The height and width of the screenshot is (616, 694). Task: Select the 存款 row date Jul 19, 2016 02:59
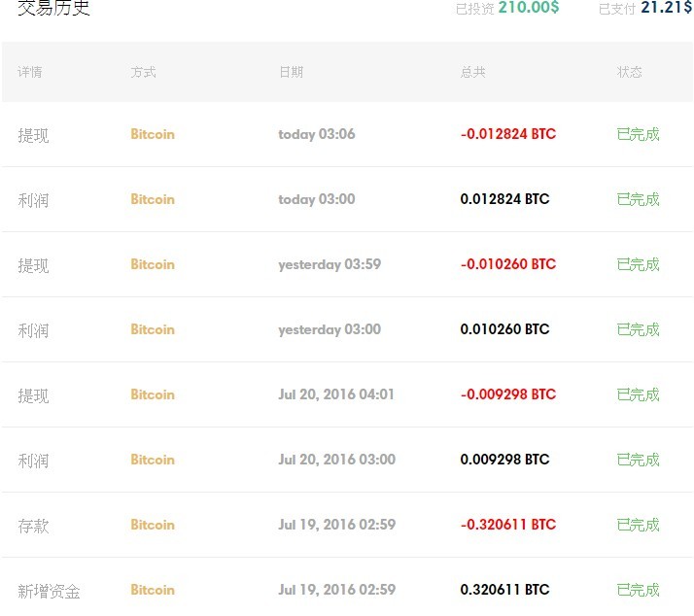337,525
